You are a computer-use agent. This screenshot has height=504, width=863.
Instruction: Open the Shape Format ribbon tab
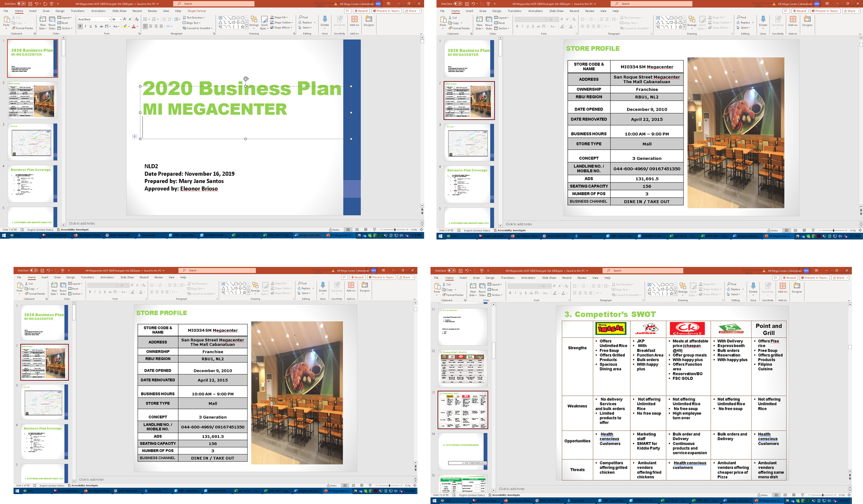tap(197, 11)
